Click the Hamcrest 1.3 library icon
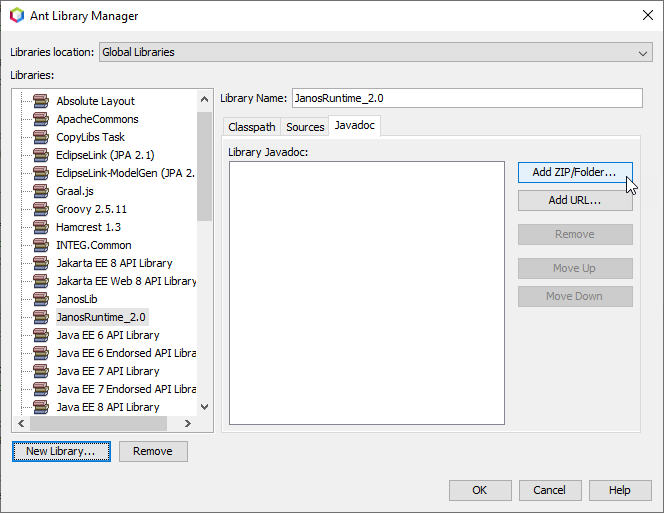664x513 pixels. pos(41,227)
